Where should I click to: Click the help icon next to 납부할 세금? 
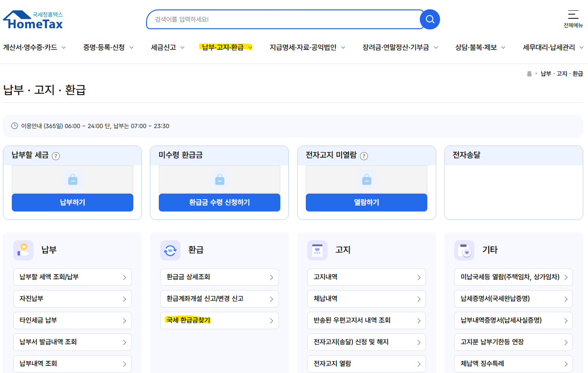[x=56, y=155]
